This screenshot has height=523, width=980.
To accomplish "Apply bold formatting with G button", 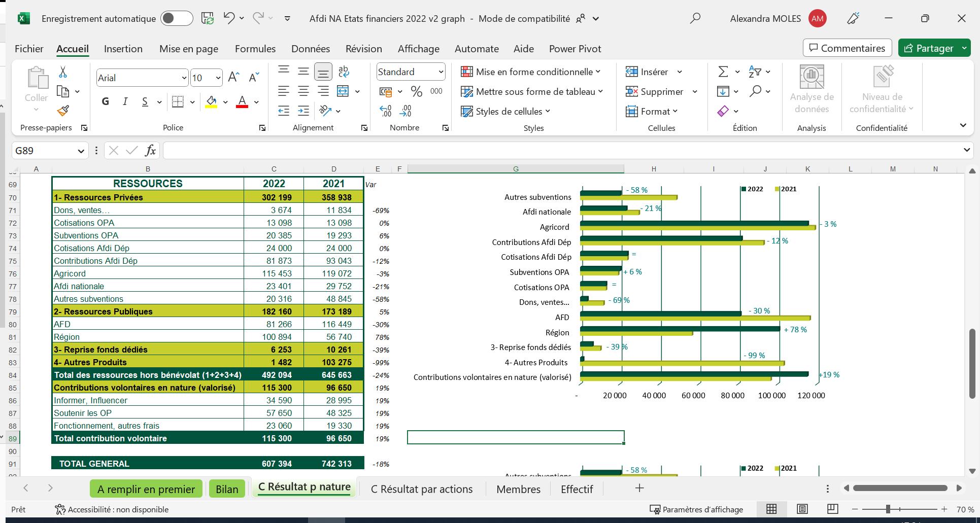I will tap(106, 101).
